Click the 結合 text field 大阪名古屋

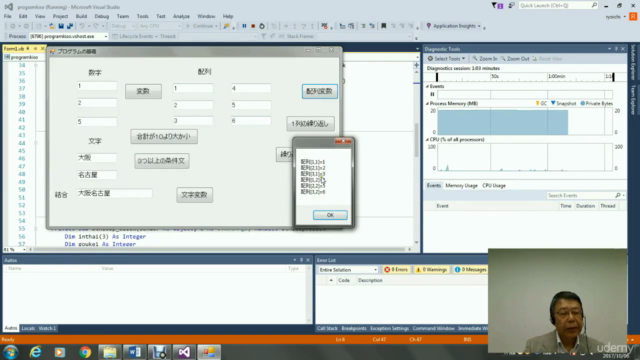[115, 193]
